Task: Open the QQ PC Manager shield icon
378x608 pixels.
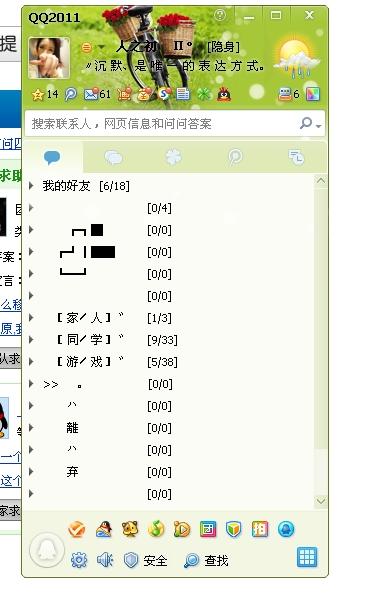Action: tap(233, 529)
